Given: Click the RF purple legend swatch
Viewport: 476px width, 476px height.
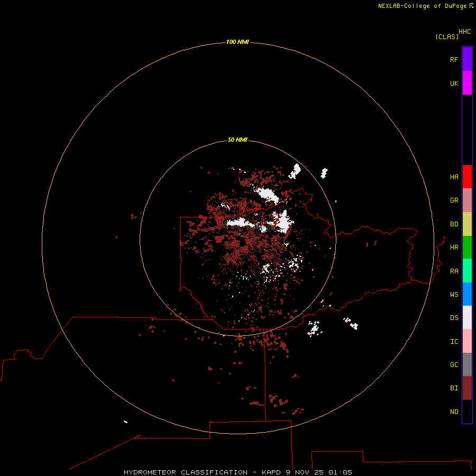Looking at the screenshot, I should 467,59.
